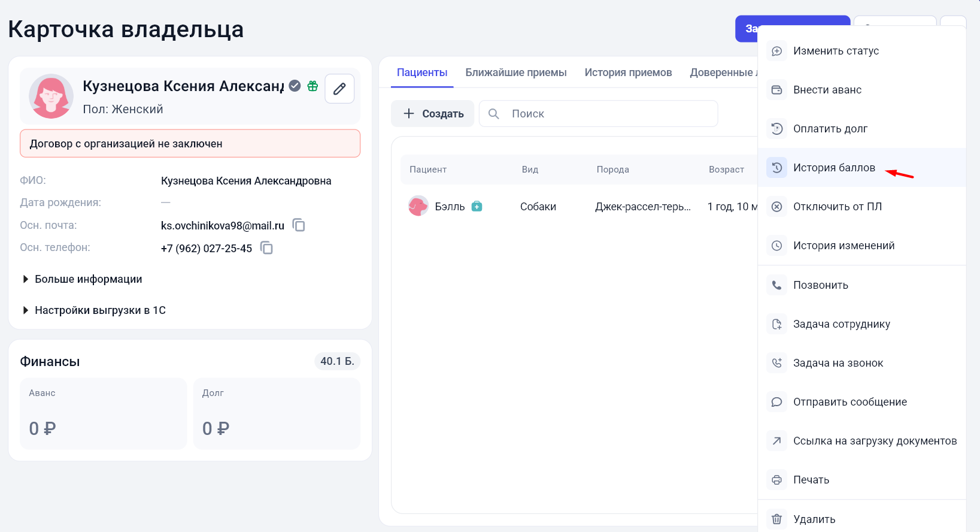Click the Оплатить долг icon
This screenshot has width=980, height=532.
pyautogui.click(x=776, y=129)
